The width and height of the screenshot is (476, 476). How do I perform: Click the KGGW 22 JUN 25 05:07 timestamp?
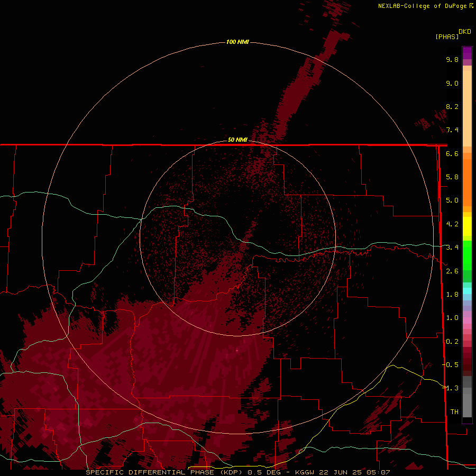coord(342,472)
